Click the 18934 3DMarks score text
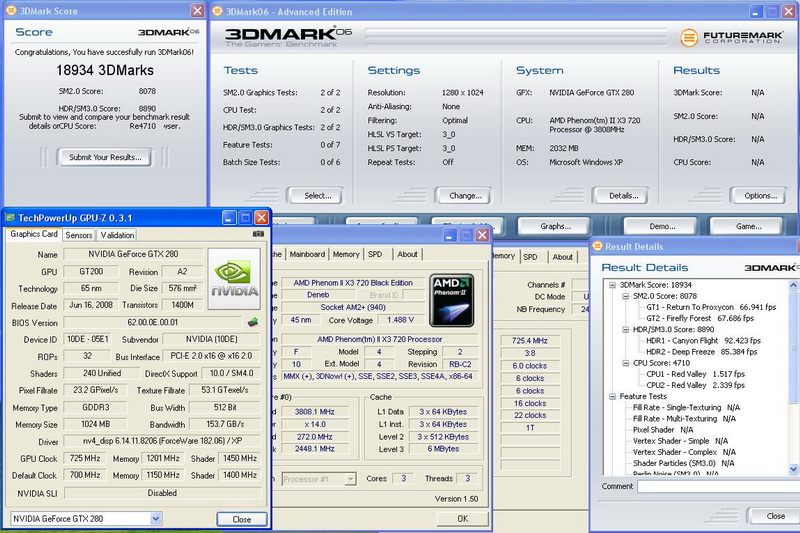 (x=105, y=70)
